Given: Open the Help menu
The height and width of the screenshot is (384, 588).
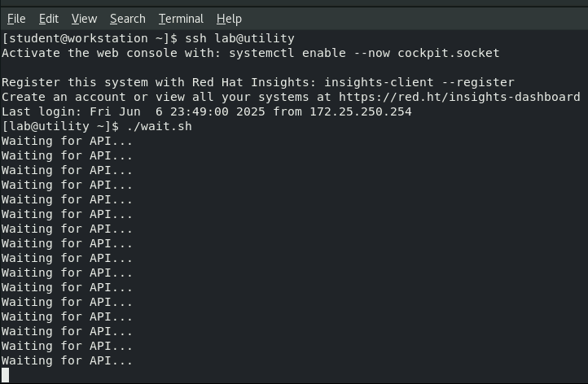Looking at the screenshot, I should (x=229, y=18).
